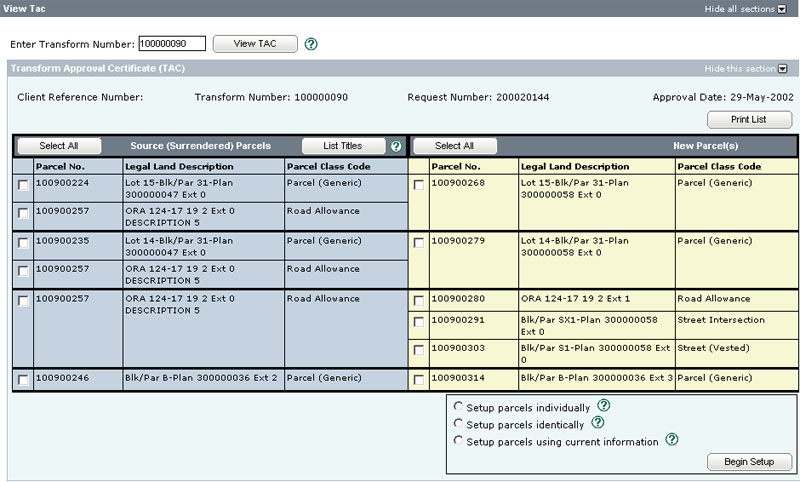Open help icon beside List Titles button
Viewport: 800px width, 482px height.
(x=396, y=146)
